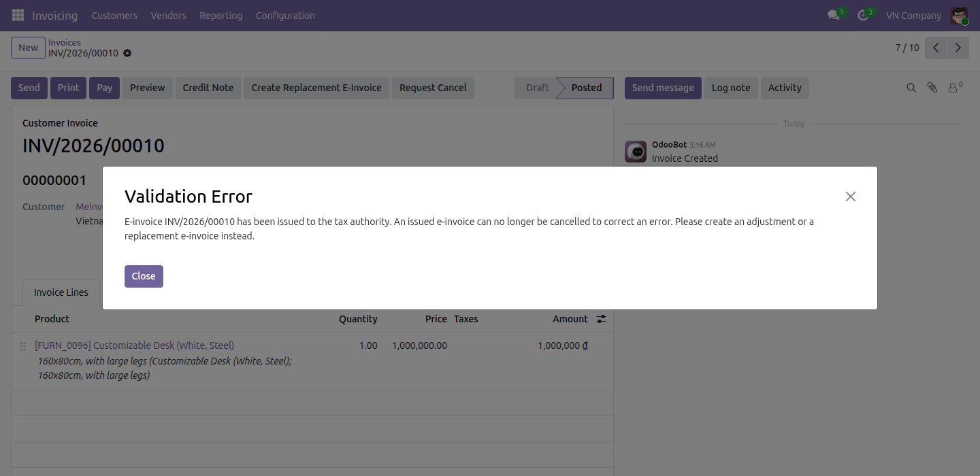Screen dimensions: 980x476
Task: Click the 1,000,000 ₫ amount cell
Action: [563, 345]
